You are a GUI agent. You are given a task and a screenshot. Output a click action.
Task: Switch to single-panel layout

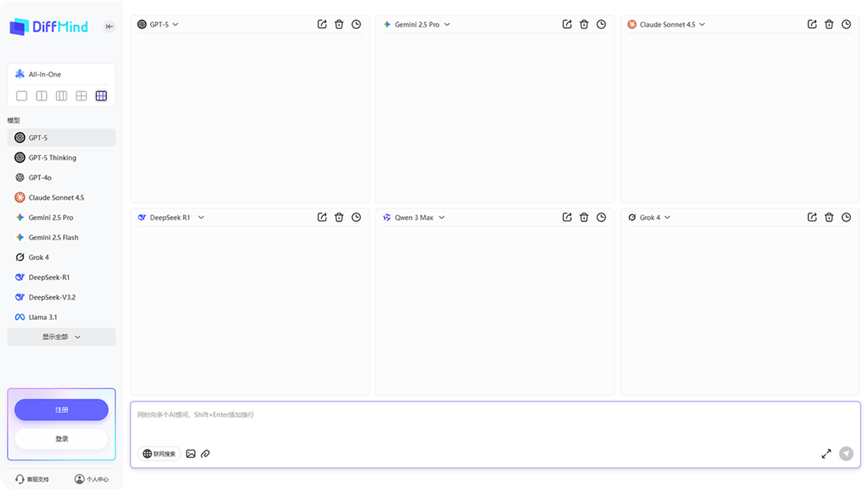(x=22, y=96)
